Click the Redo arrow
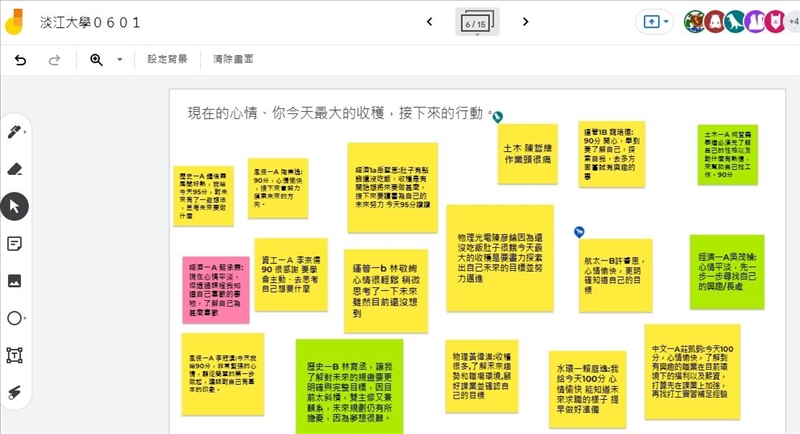The image size is (800, 434). [x=55, y=60]
